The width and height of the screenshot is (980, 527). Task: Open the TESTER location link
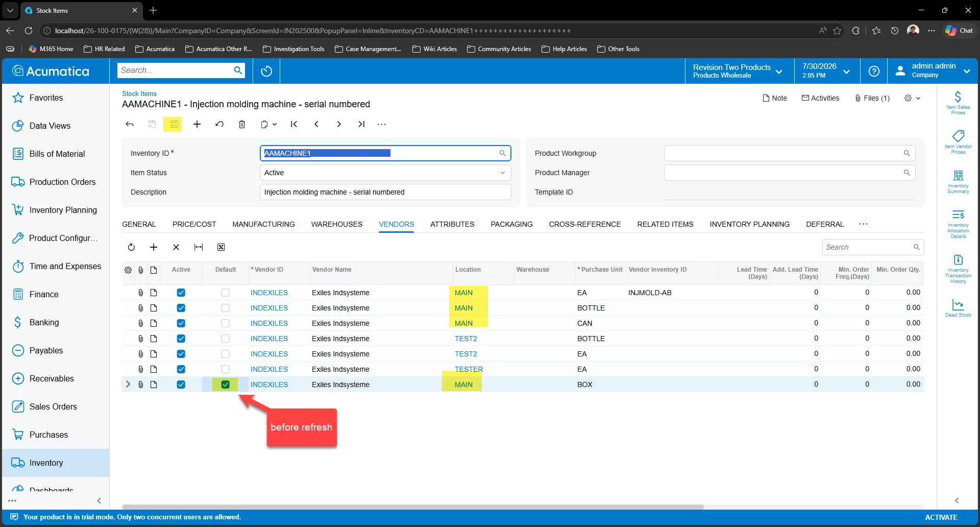tap(469, 369)
